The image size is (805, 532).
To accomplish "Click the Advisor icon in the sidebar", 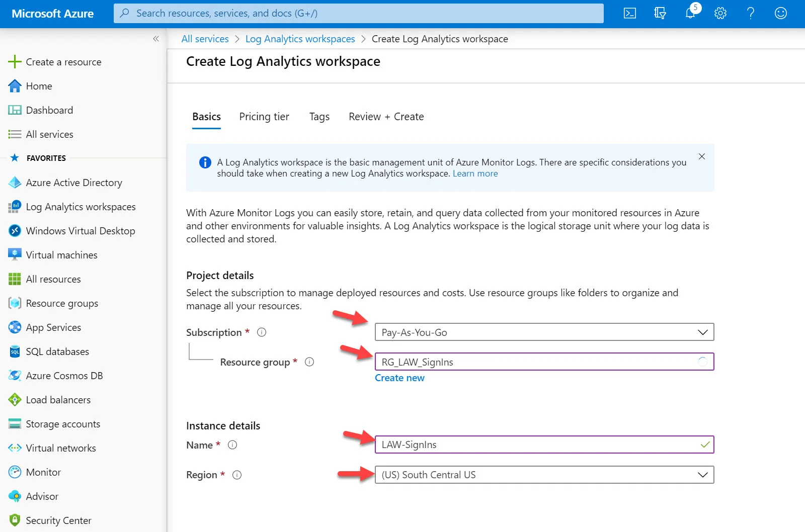I will click(15, 496).
